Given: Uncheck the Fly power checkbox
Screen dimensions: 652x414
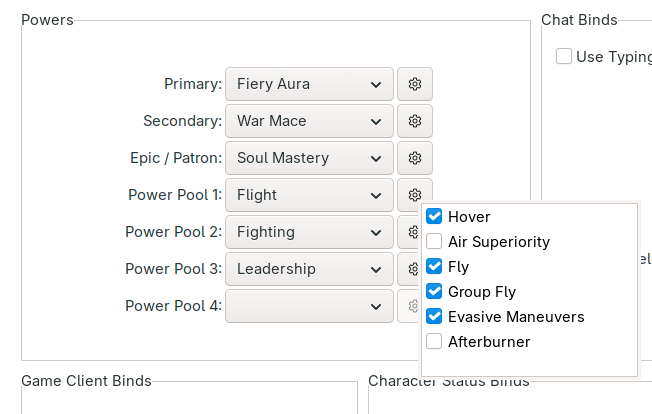Looking at the screenshot, I should [x=434, y=267].
